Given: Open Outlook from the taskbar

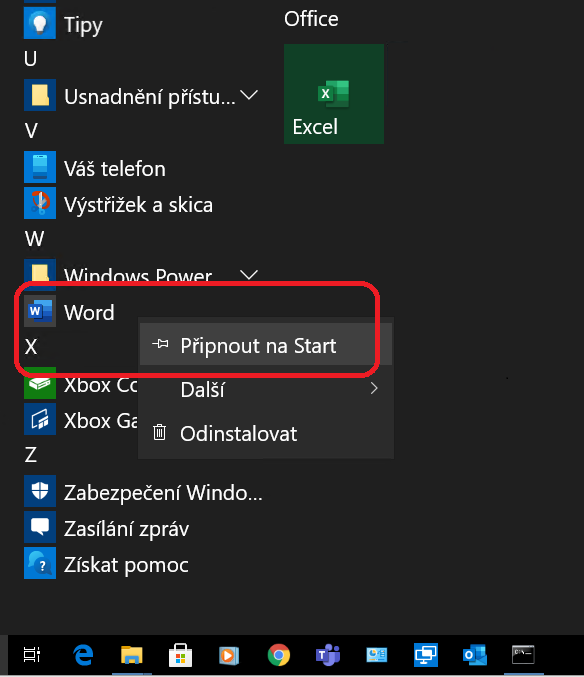Looking at the screenshot, I should tap(474, 655).
